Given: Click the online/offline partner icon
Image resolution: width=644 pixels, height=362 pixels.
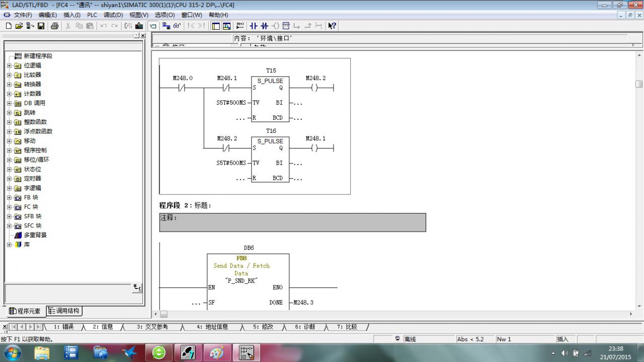Looking at the screenshot, I should pyautogui.click(x=166, y=26).
